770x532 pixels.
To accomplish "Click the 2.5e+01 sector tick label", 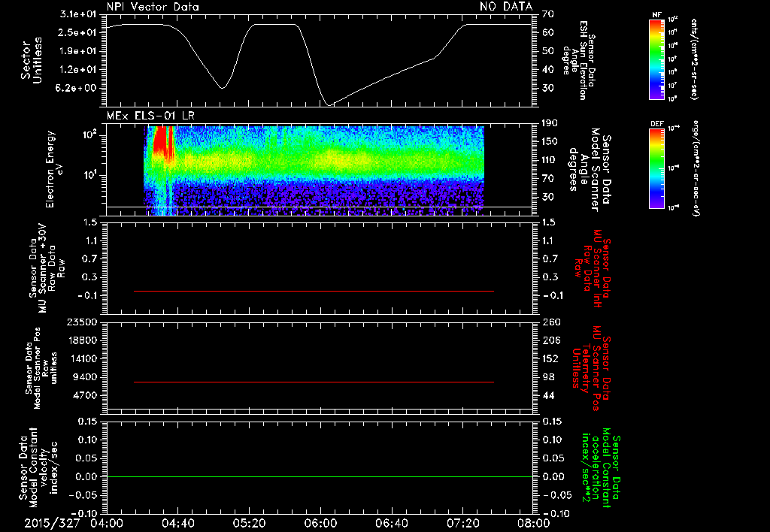I will tap(78, 32).
